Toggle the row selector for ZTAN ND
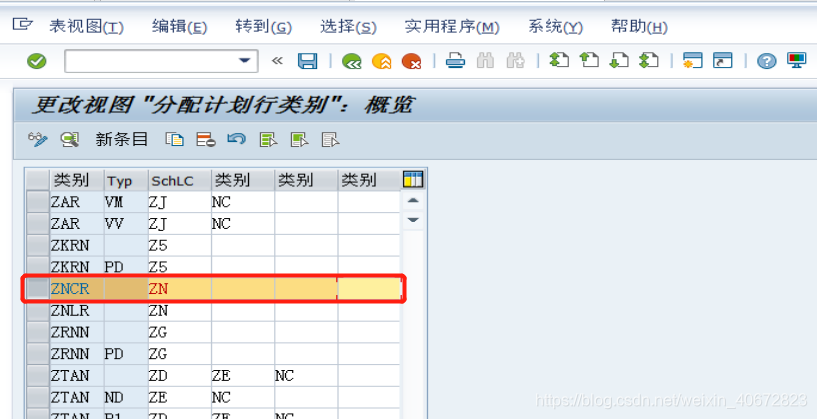817x419 pixels. click(x=38, y=397)
